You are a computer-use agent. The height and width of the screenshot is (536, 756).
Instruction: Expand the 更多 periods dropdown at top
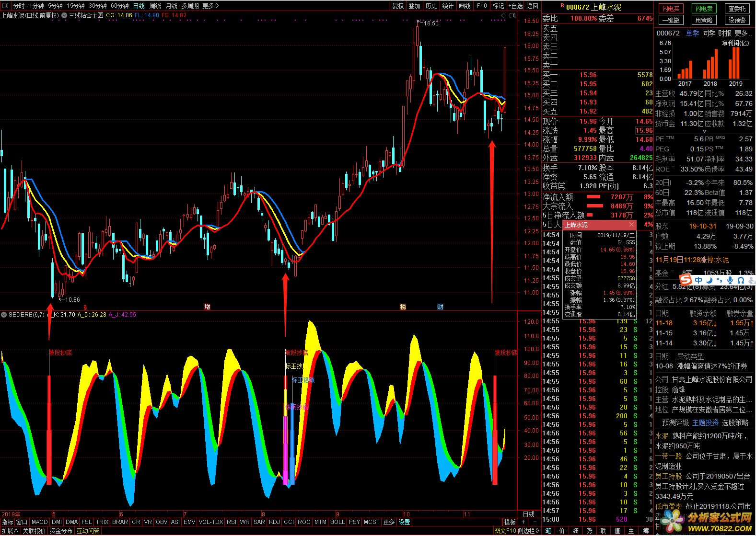click(x=210, y=6)
